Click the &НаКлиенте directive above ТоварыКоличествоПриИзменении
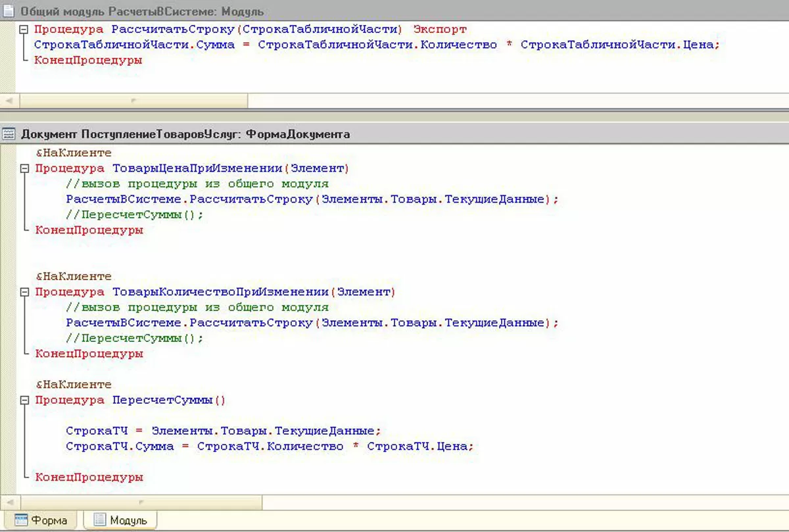This screenshot has width=789, height=532. (x=74, y=276)
